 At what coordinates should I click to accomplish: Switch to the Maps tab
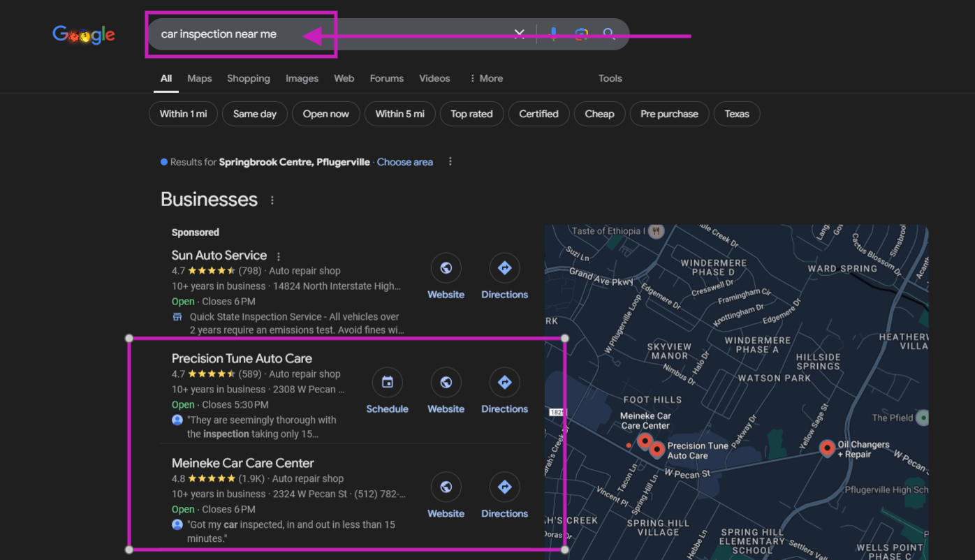[199, 78]
